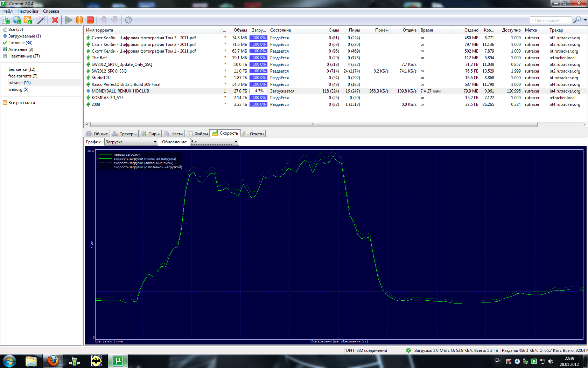Viewport: 588px width, 368px height.
Task: Select 'rutracer (11)' label filter
Action: click(20, 83)
